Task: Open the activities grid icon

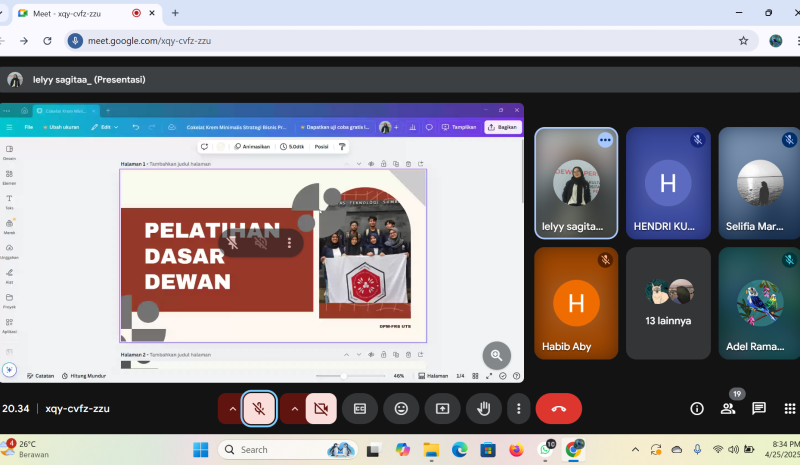Action: [791, 408]
